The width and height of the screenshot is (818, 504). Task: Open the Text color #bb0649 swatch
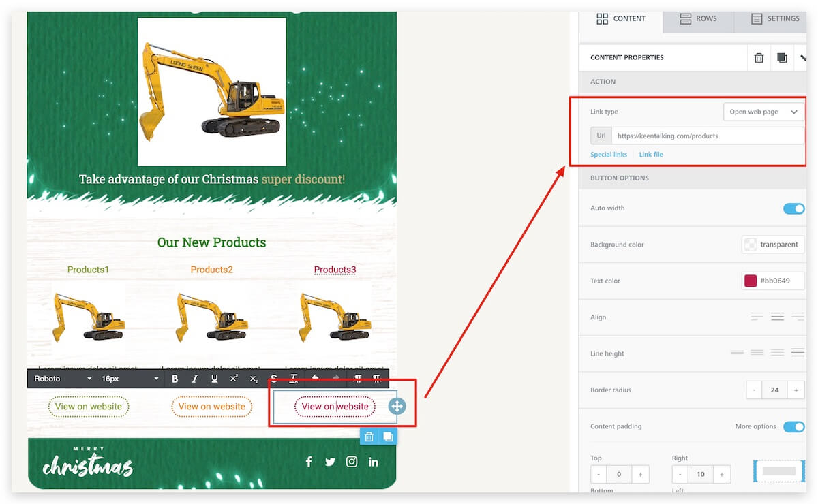click(751, 281)
